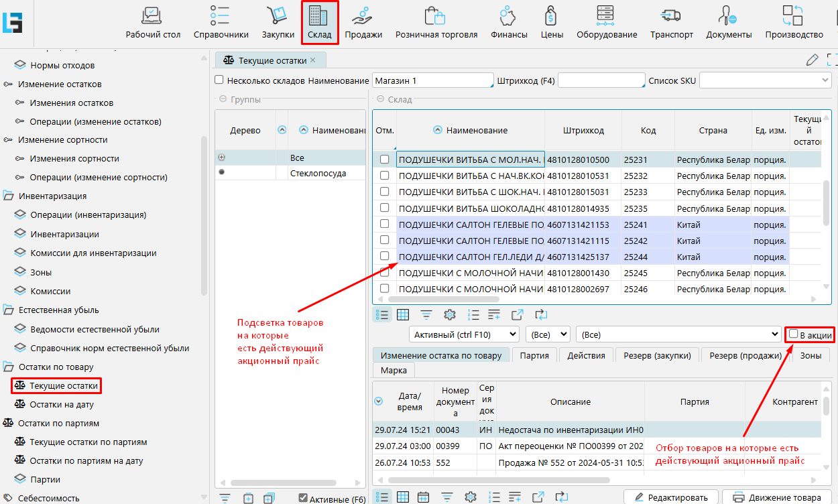838x504 pixels.
Task: Click the Склад grid horizontal scrollbar
Action: (442, 300)
